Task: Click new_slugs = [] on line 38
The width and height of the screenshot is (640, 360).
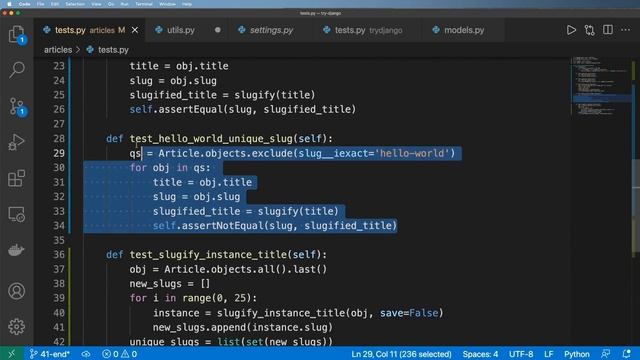Action: [x=170, y=284]
